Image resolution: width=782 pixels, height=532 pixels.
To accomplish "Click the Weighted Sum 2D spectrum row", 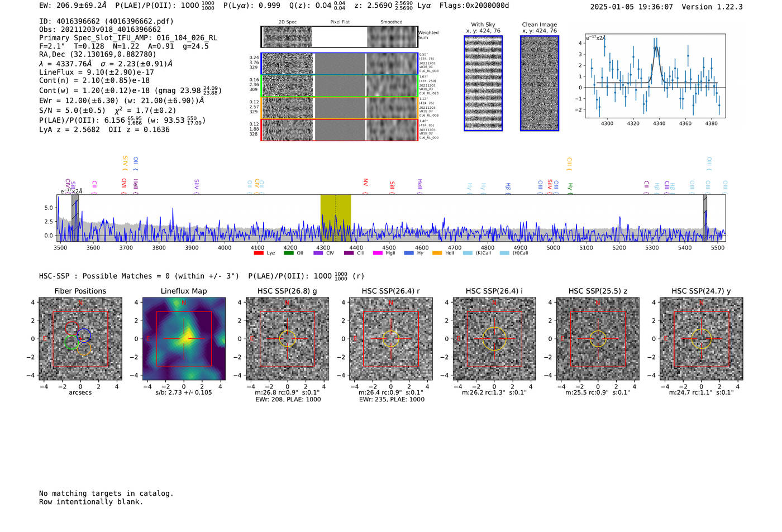I will click(339, 37).
